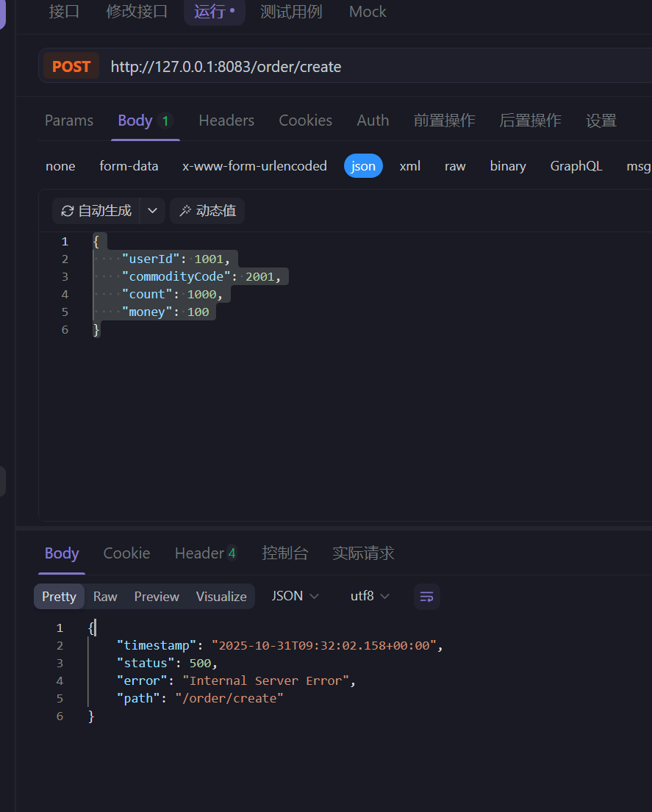This screenshot has height=812, width=652.
Task: Select x-www-form-urlencoded body type
Action: (x=255, y=166)
